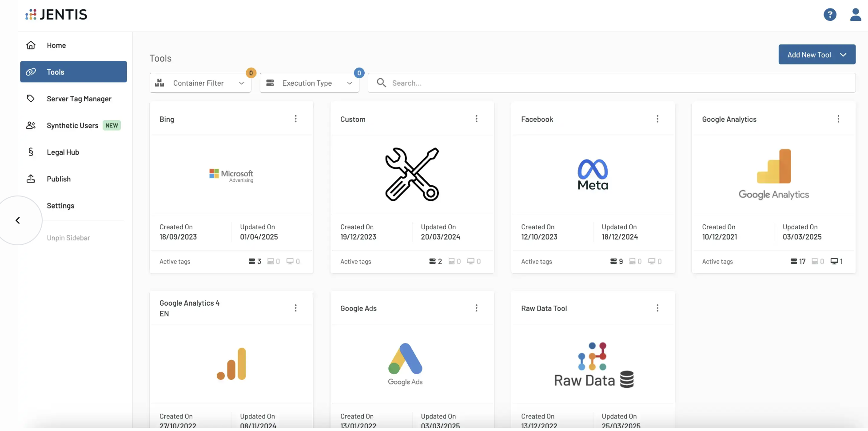Collapse sidebar with the left arrow
This screenshot has width=868, height=431.
pyautogui.click(x=18, y=220)
